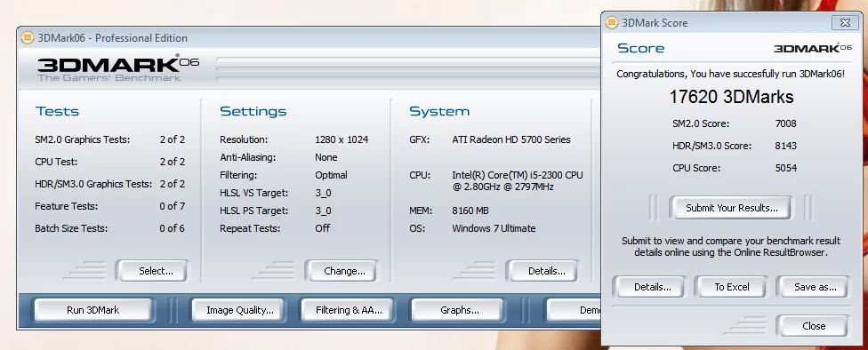Image resolution: width=868 pixels, height=350 pixels.
Task: Close the 3DMark Score window with X
Action: [x=845, y=23]
